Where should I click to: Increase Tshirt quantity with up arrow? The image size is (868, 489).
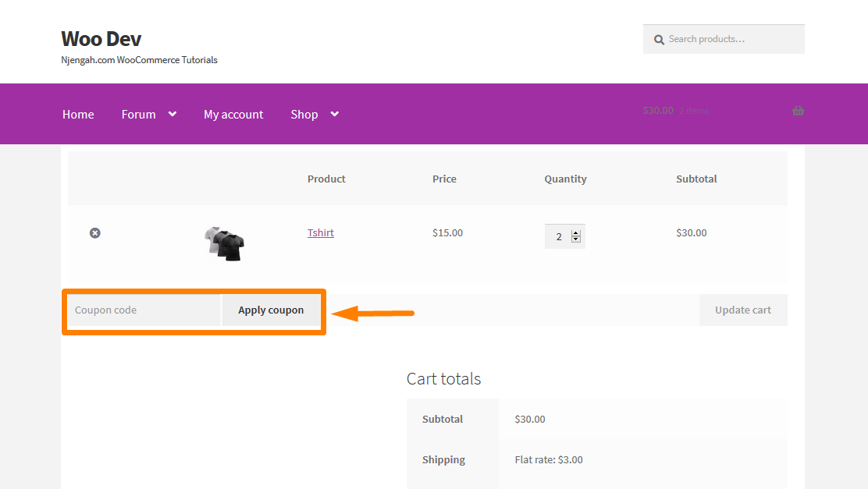[x=576, y=233]
